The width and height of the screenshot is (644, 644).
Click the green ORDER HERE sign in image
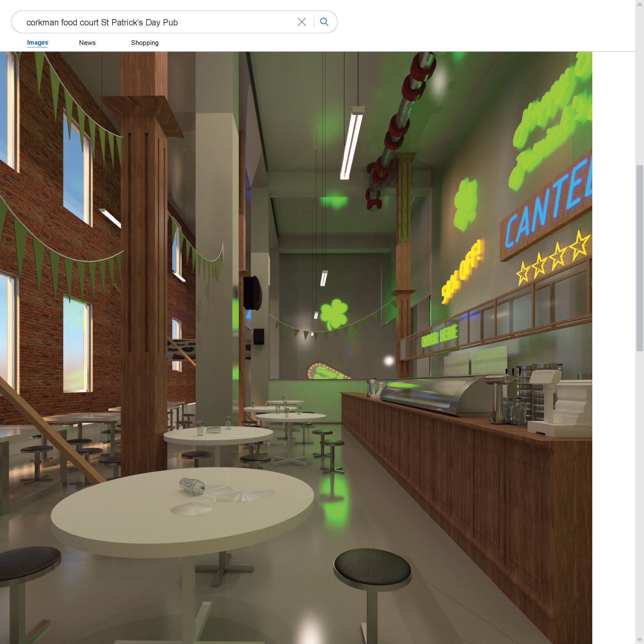(439, 336)
